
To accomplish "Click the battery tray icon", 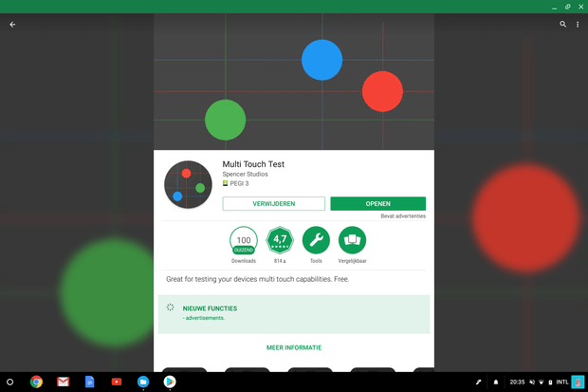I will 550,383.
